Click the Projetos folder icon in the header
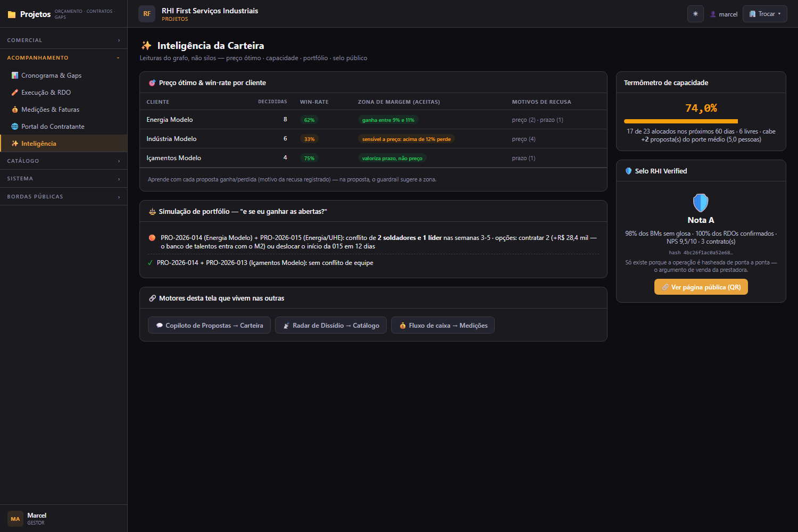The height and width of the screenshot is (532, 798). pyautogui.click(x=12, y=14)
